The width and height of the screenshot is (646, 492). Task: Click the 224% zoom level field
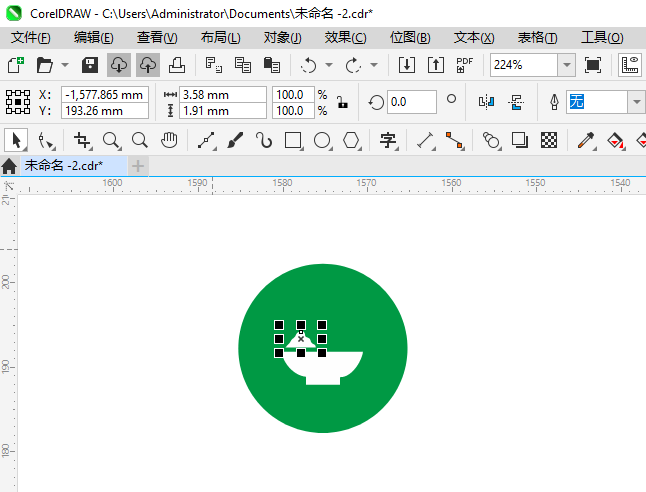point(524,65)
